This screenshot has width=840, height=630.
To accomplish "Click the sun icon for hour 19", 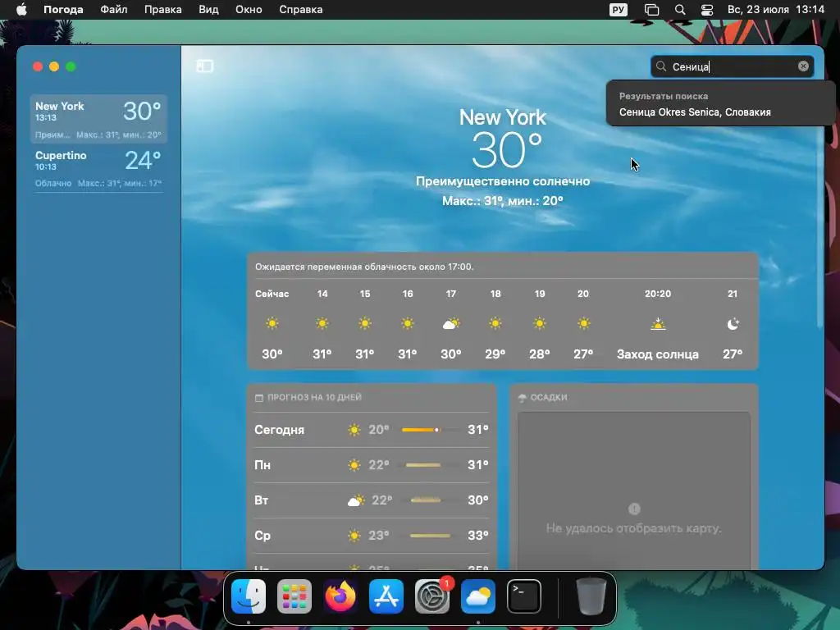I will tap(540, 323).
